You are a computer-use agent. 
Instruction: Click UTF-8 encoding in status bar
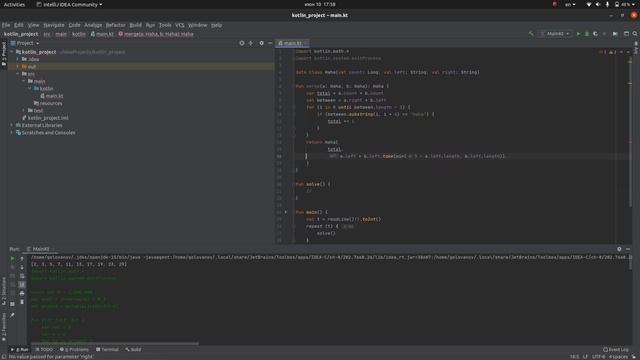click(x=598, y=357)
